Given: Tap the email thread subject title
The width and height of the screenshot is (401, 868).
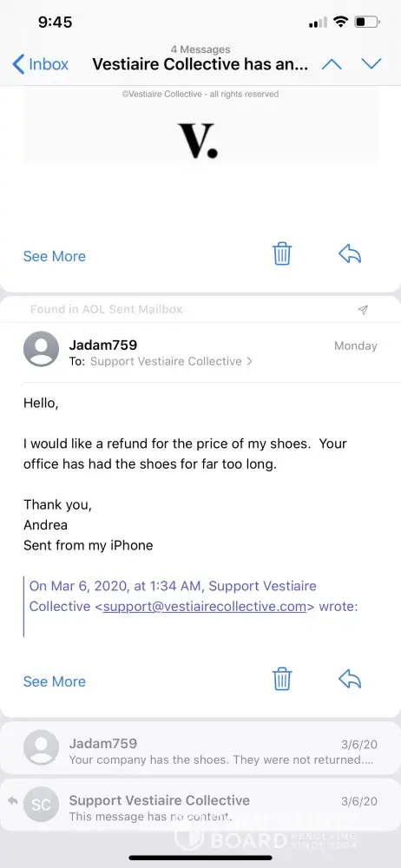Looking at the screenshot, I should click(200, 65).
